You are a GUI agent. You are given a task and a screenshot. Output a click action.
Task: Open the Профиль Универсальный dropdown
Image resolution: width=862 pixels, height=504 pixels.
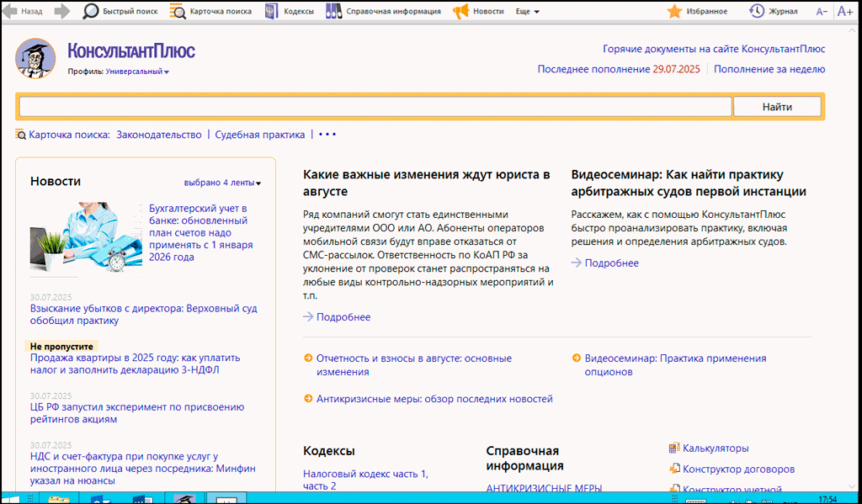tap(137, 72)
